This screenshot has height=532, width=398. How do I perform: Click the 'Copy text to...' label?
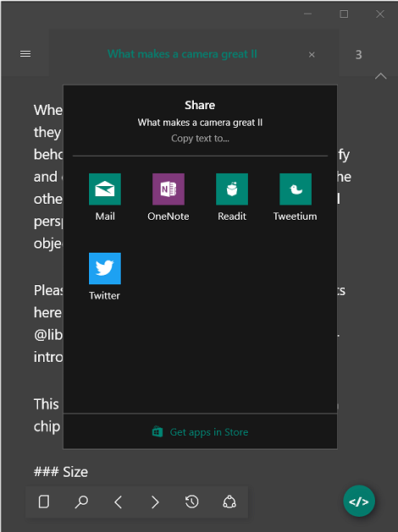pos(200,139)
